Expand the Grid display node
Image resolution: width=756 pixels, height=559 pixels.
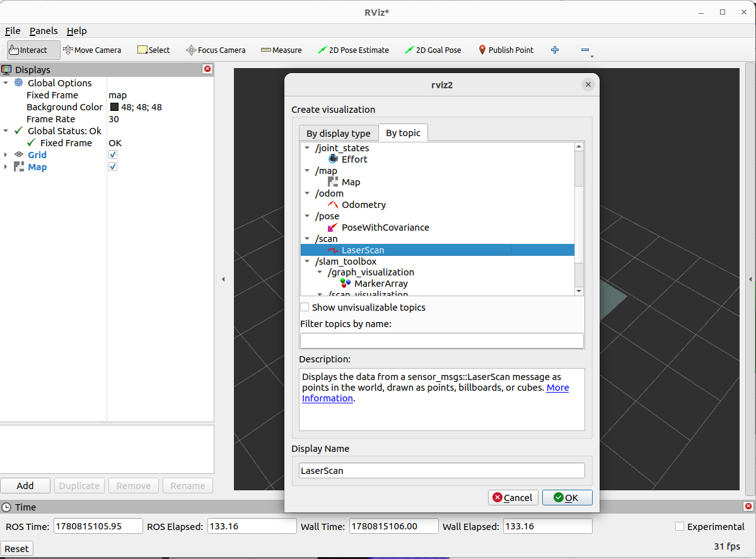[x=6, y=154]
